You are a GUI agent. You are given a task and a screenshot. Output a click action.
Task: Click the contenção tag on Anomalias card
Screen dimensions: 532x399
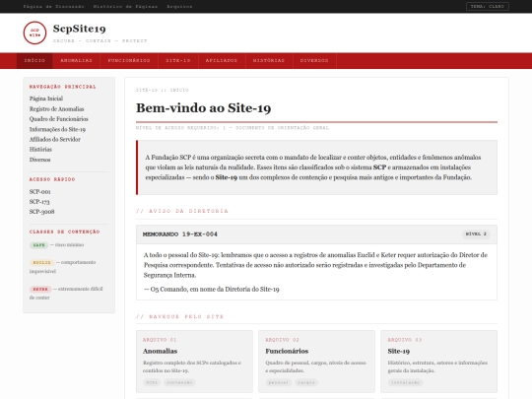click(179, 382)
